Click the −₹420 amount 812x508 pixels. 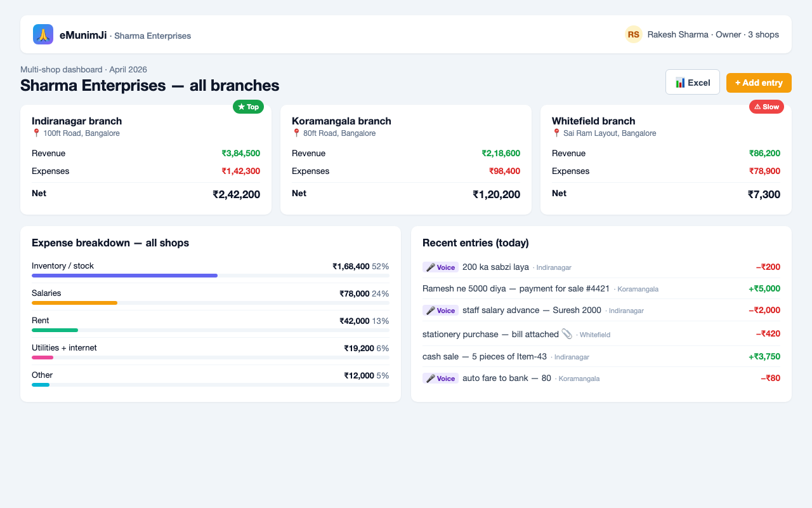[768, 334]
